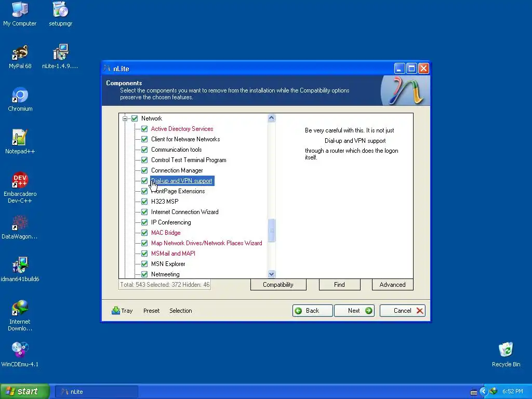This screenshot has height=399, width=532.
Task: Click the Compatibility button
Action: 278,285
